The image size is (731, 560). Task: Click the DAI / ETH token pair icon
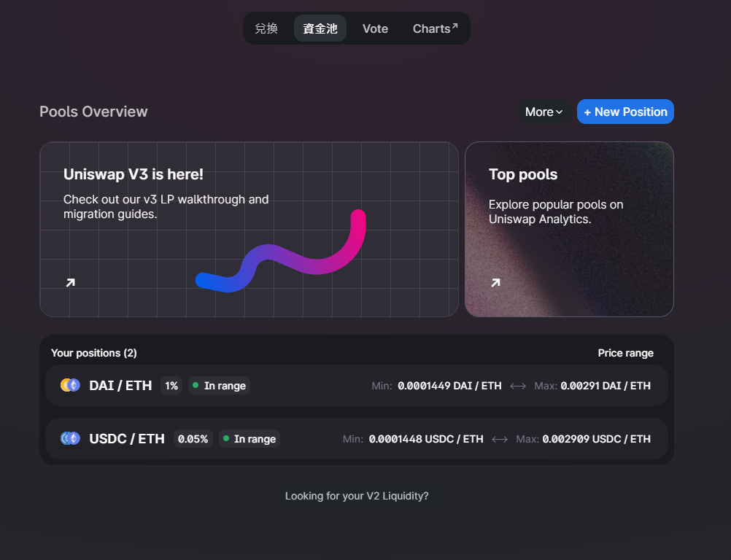[x=70, y=385]
